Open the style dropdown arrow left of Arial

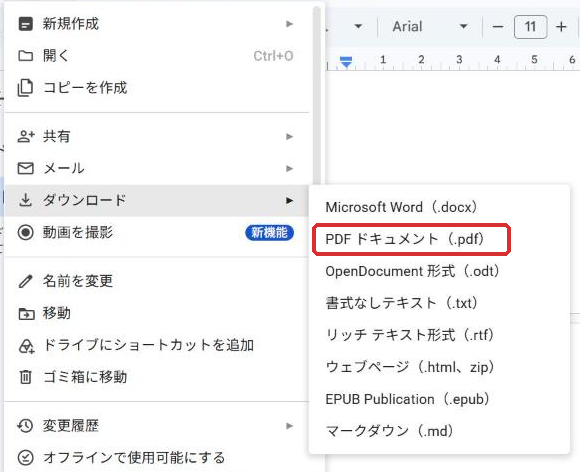coord(358,27)
